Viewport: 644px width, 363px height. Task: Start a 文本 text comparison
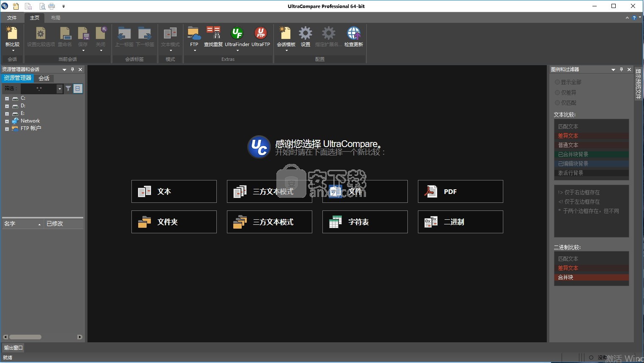[174, 191]
